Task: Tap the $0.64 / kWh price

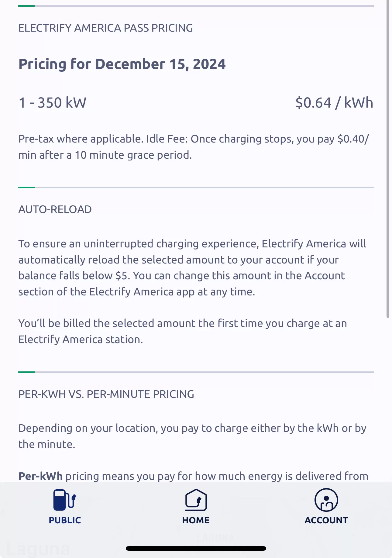Action: coord(334,103)
